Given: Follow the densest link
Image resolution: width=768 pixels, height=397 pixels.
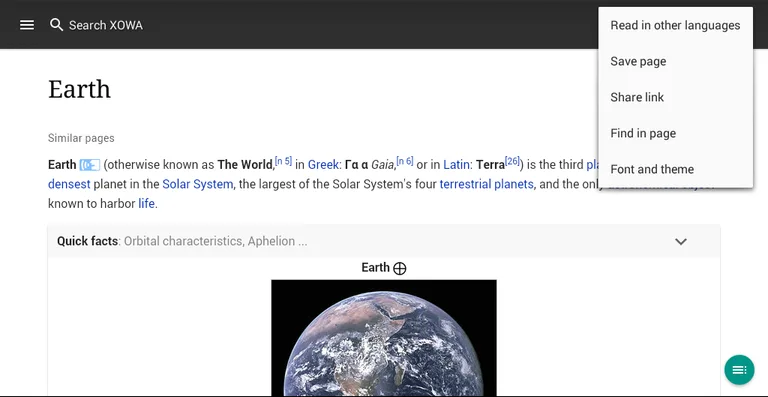Looking at the screenshot, I should tap(69, 184).
